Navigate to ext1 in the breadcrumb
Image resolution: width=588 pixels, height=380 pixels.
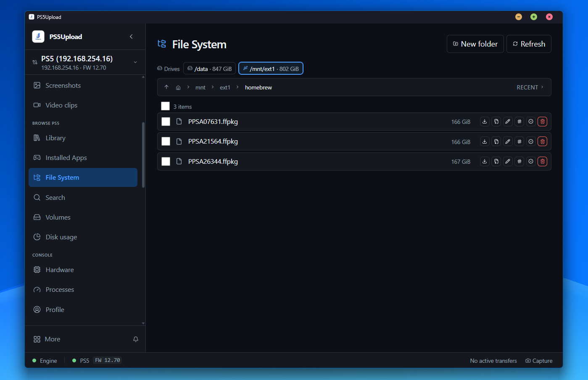pyautogui.click(x=225, y=87)
